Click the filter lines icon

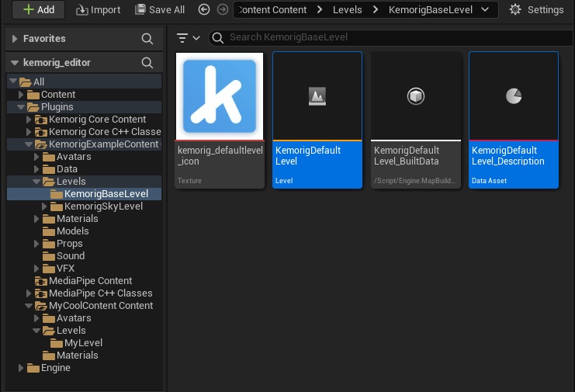(182, 37)
